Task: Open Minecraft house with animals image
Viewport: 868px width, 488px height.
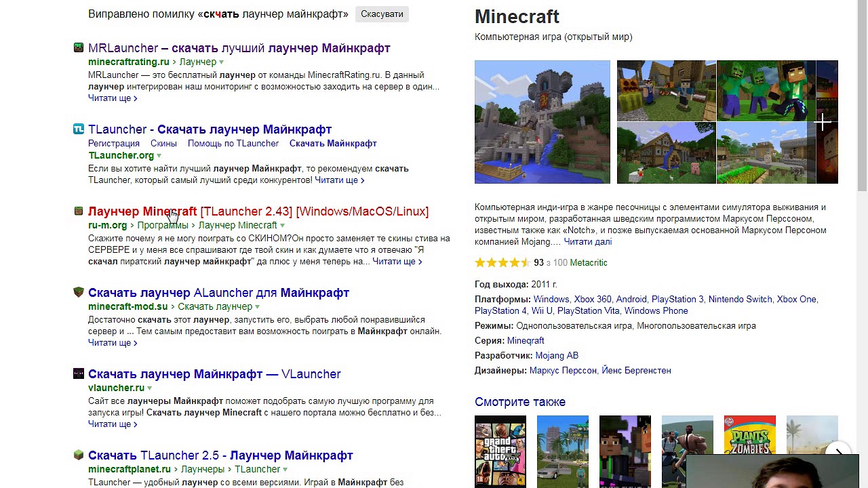Action: click(666, 152)
